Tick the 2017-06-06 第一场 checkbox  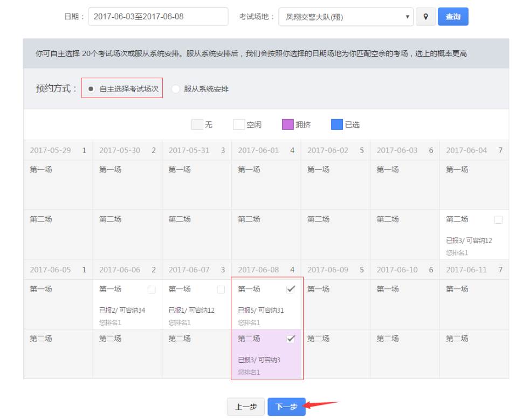(x=152, y=290)
